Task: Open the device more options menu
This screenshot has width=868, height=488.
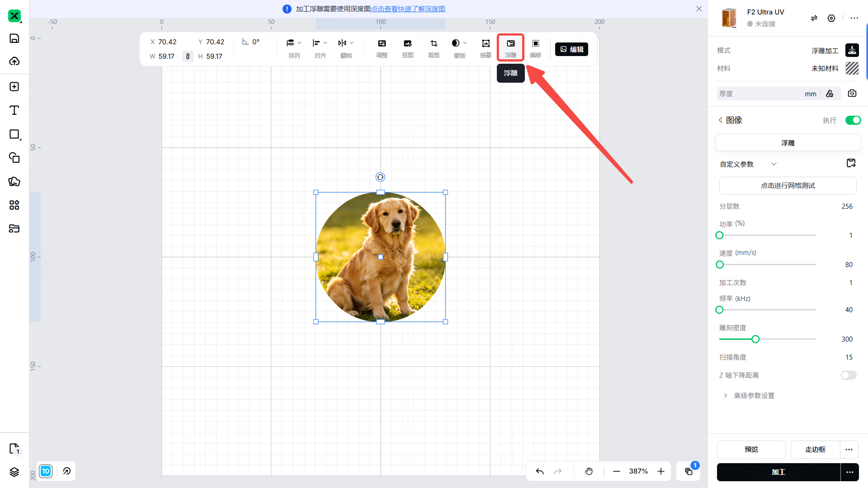Action: coord(854,18)
